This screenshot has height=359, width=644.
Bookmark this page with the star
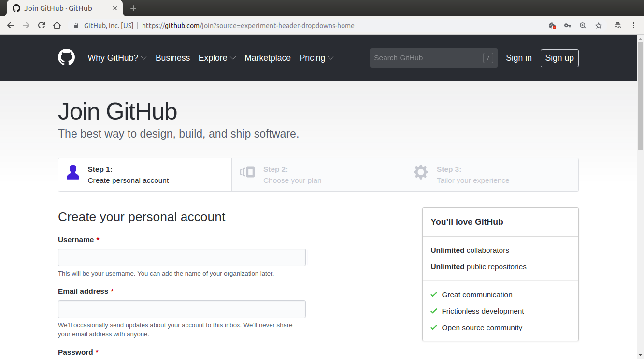tap(599, 26)
